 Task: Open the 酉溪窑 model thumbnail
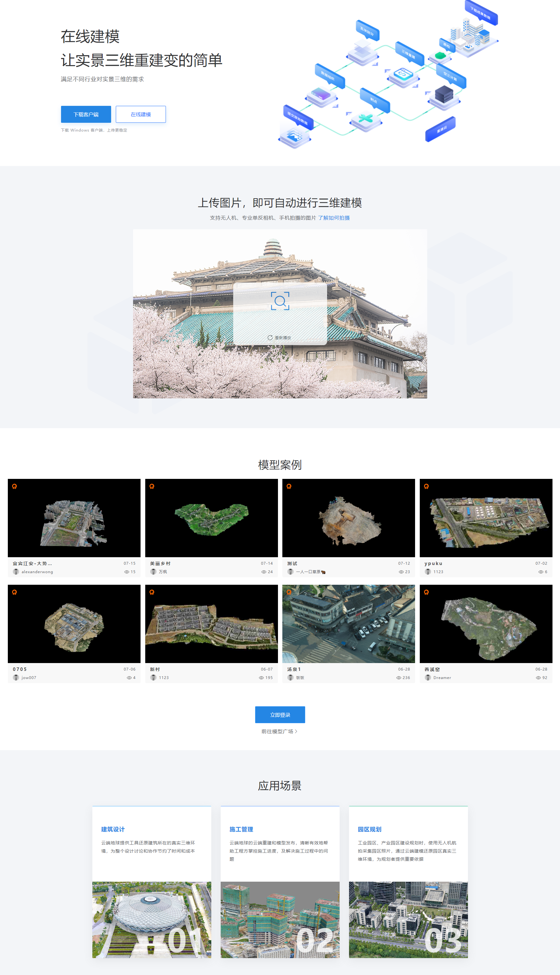(x=486, y=623)
